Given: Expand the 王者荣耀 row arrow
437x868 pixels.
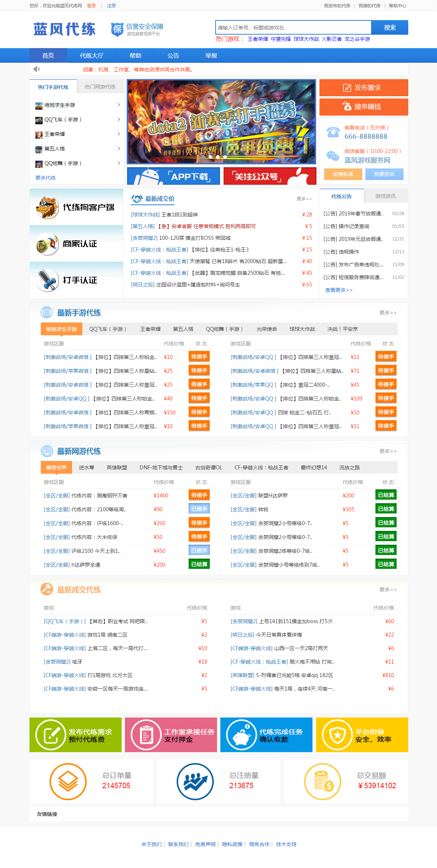Looking at the screenshot, I should pyautogui.click(x=119, y=134).
